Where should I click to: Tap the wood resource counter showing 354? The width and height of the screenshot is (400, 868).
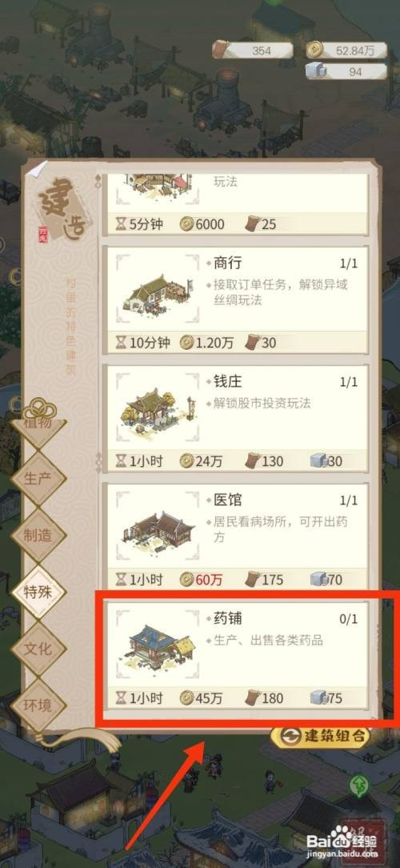coord(252,51)
